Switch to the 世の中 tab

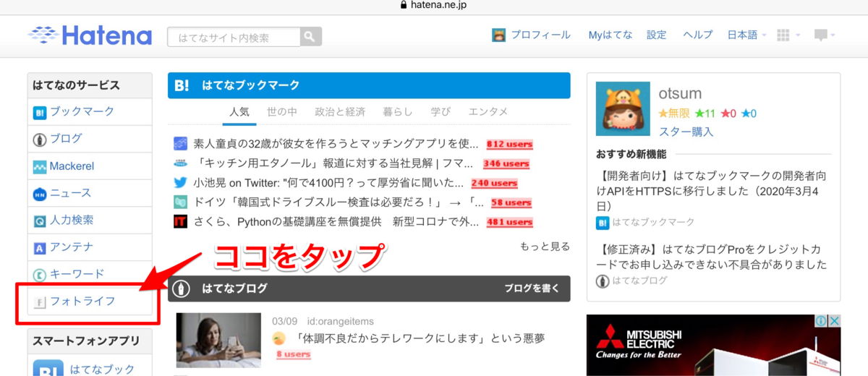tap(282, 111)
